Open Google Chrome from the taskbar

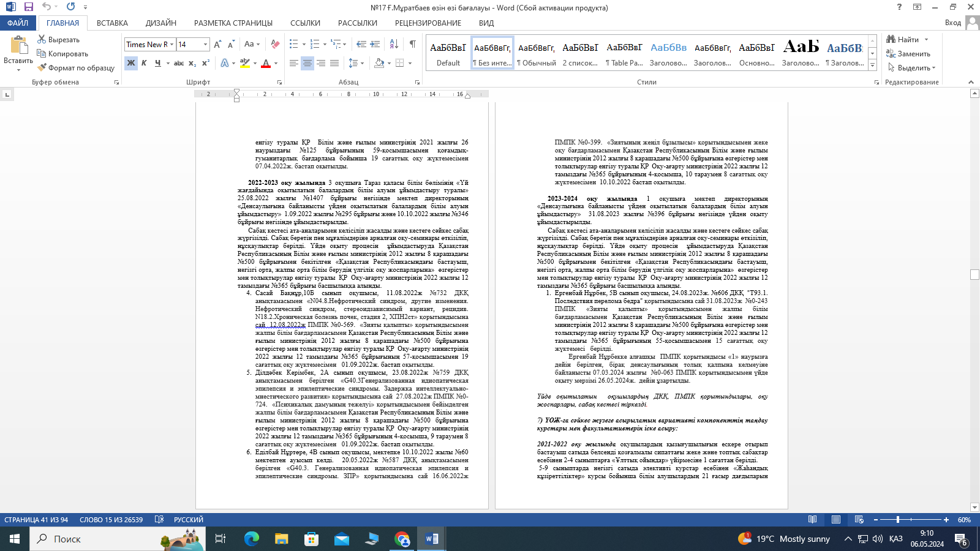[402, 539]
